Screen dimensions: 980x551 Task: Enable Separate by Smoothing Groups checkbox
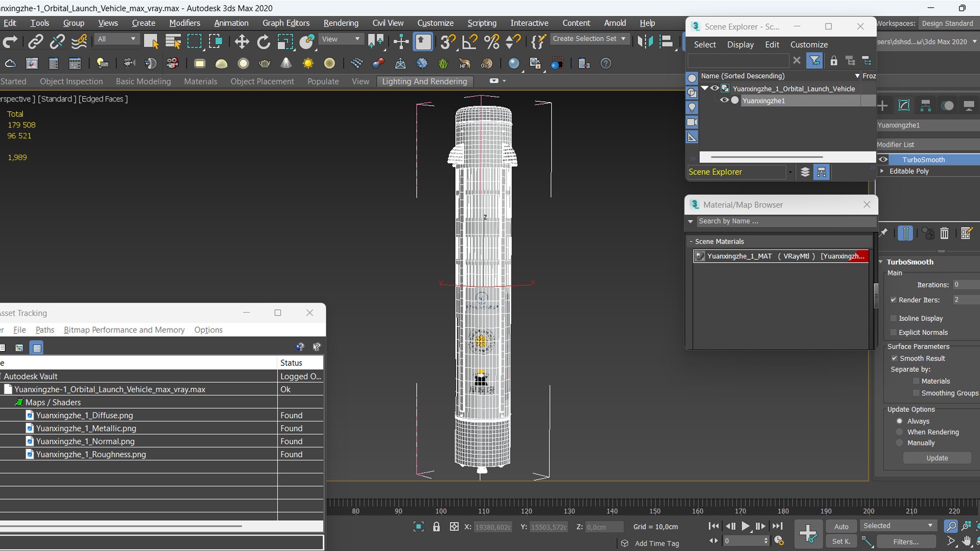(916, 393)
